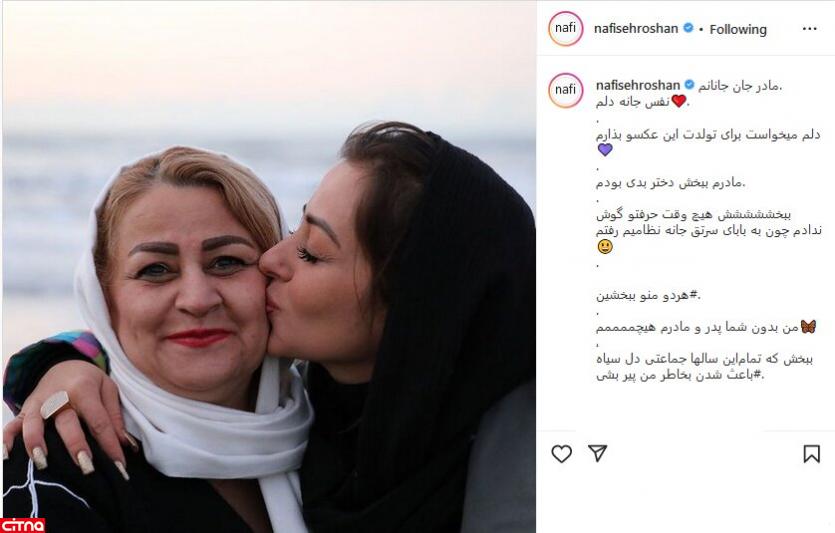This screenshot has width=835, height=533.
Task: Click the caption line مادر جان جانانم
Action: pos(741,85)
